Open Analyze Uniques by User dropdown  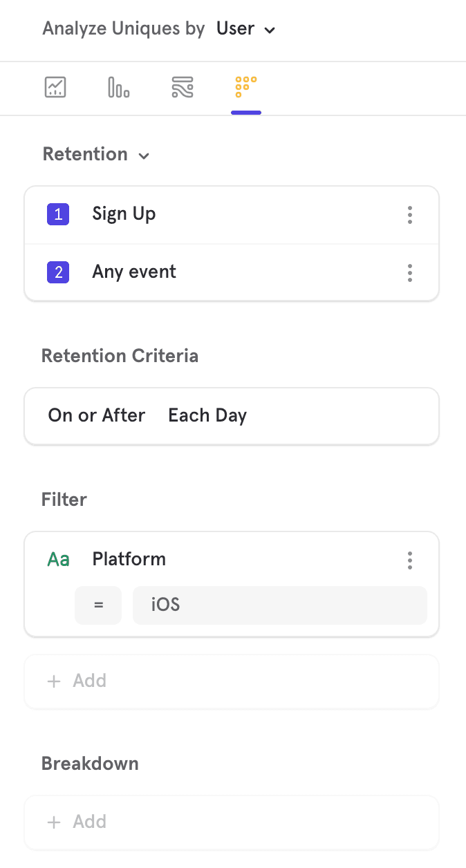point(245,29)
